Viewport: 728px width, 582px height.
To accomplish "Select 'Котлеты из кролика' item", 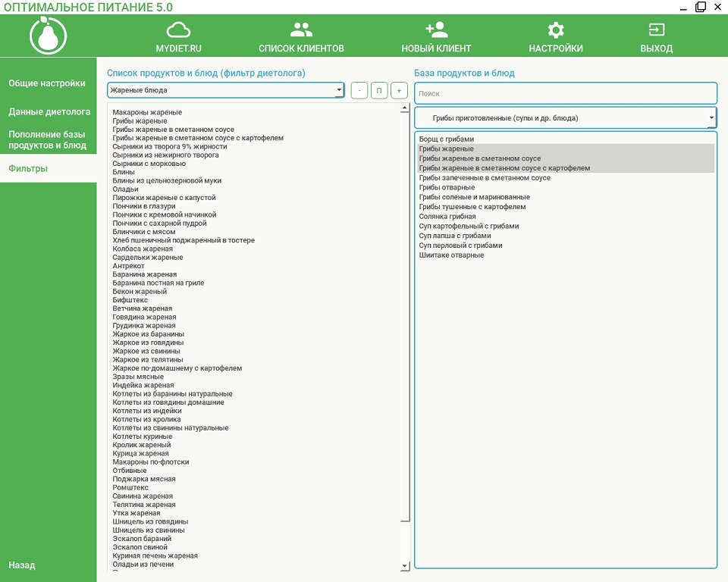I will [x=146, y=419].
